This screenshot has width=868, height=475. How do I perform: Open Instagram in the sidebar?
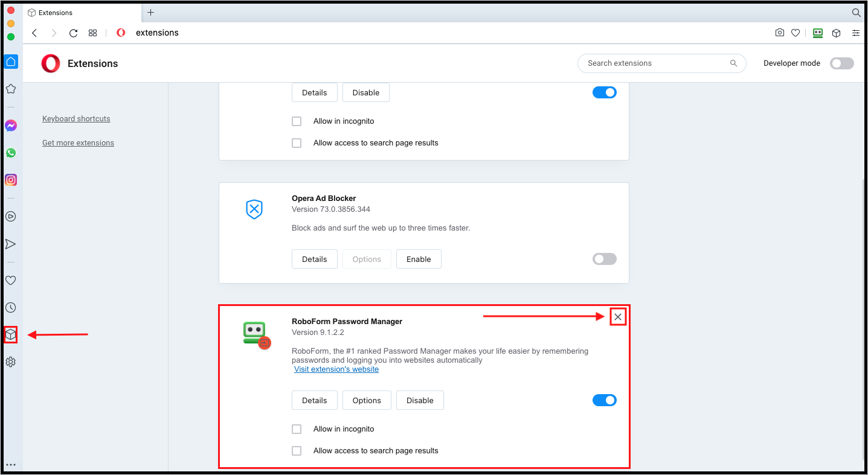coord(11,180)
